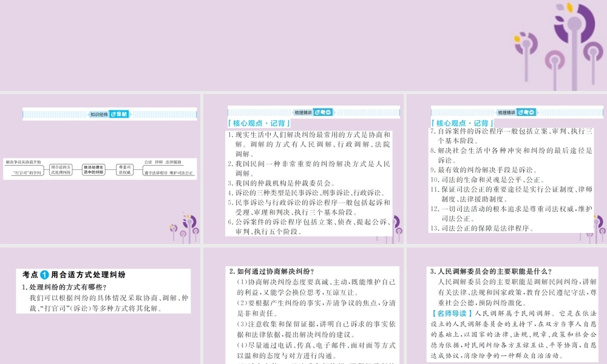Click item (2) about 弄清争议的焦点
The width and height of the screenshot is (607, 364).
click(316, 308)
